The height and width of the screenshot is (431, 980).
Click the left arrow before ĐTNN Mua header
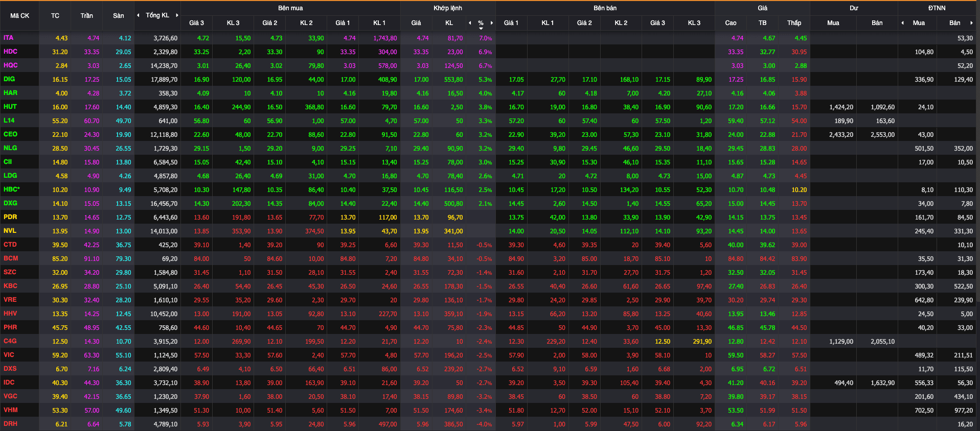click(x=902, y=23)
